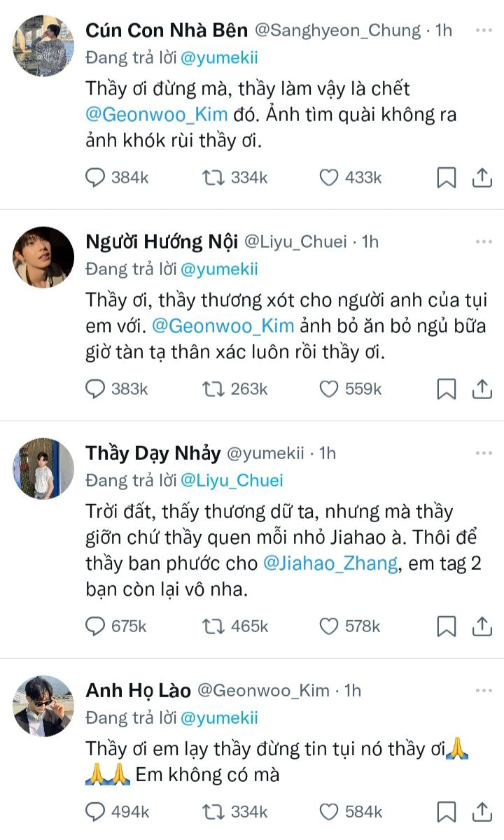This screenshot has height=840, width=504.
Task: Open more options on Cún Con Nhà Bên's tweet
Action: pyautogui.click(x=483, y=31)
